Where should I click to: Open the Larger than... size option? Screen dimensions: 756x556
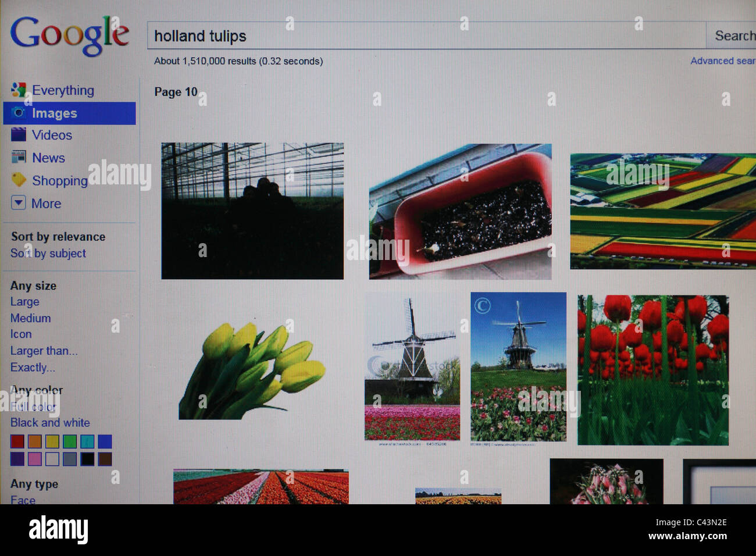tap(44, 351)
